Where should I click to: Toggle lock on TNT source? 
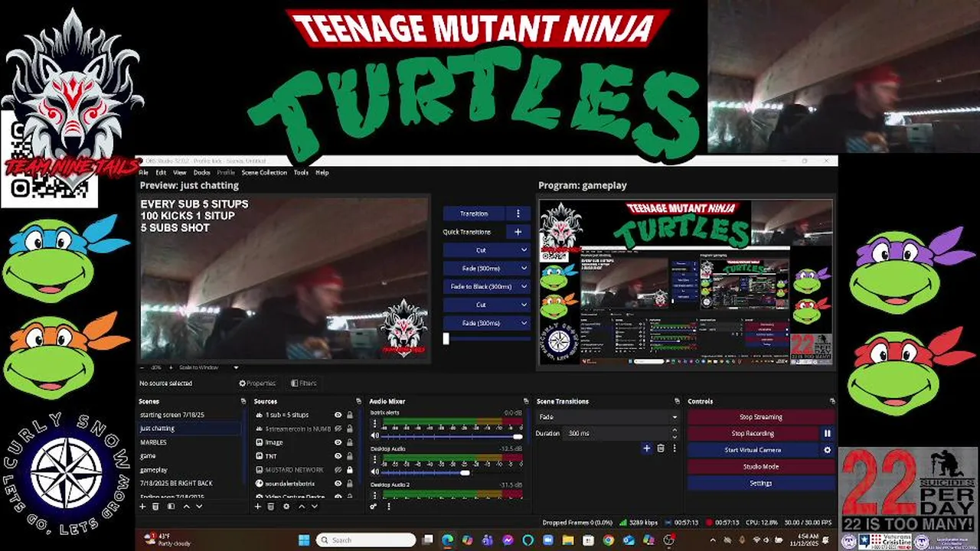tap(350, 456)
